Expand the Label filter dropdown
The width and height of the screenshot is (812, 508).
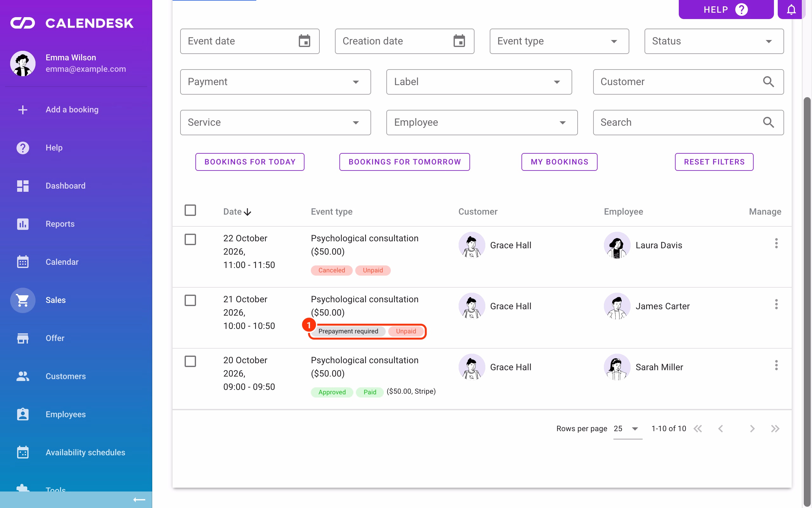(479, 82)
